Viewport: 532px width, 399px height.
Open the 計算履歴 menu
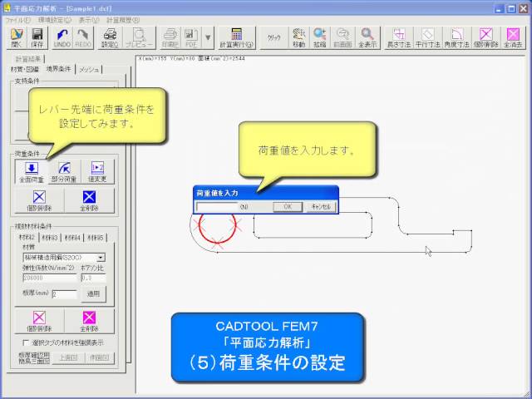pos(123,20)
